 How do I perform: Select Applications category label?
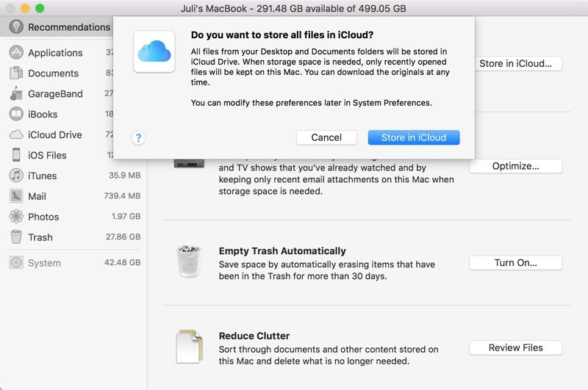pos(55,53)
